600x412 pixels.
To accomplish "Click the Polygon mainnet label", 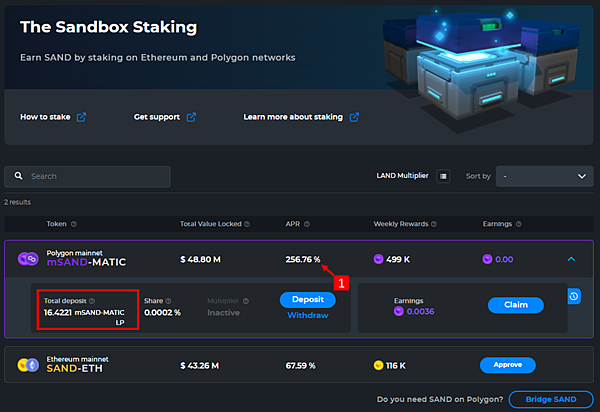I will tap(75, 253).
